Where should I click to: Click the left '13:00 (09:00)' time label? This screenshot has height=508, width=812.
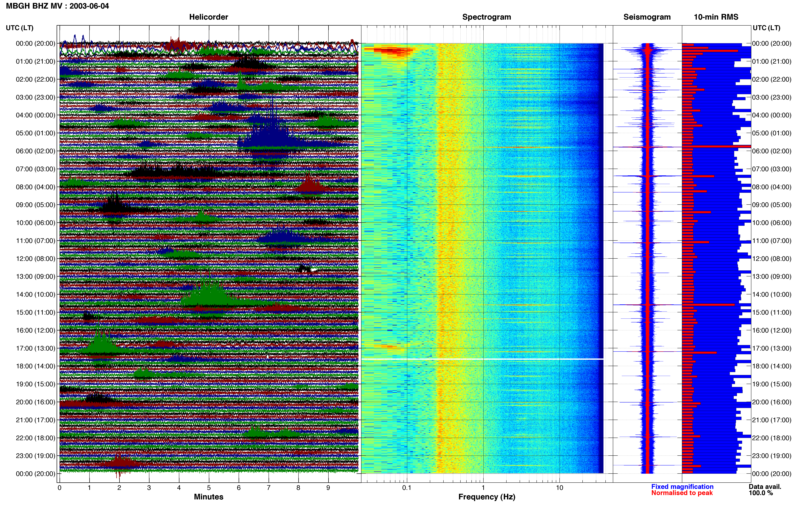point(35,277)
